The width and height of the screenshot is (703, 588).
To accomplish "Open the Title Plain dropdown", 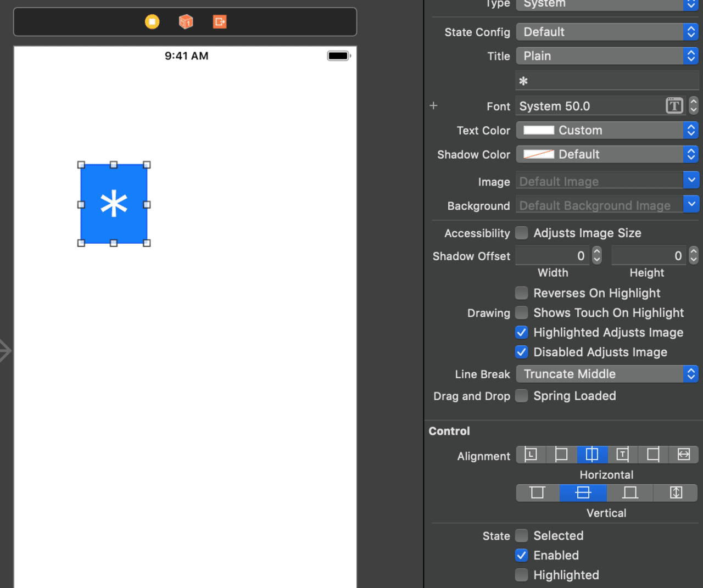I will tap(607, 56).
